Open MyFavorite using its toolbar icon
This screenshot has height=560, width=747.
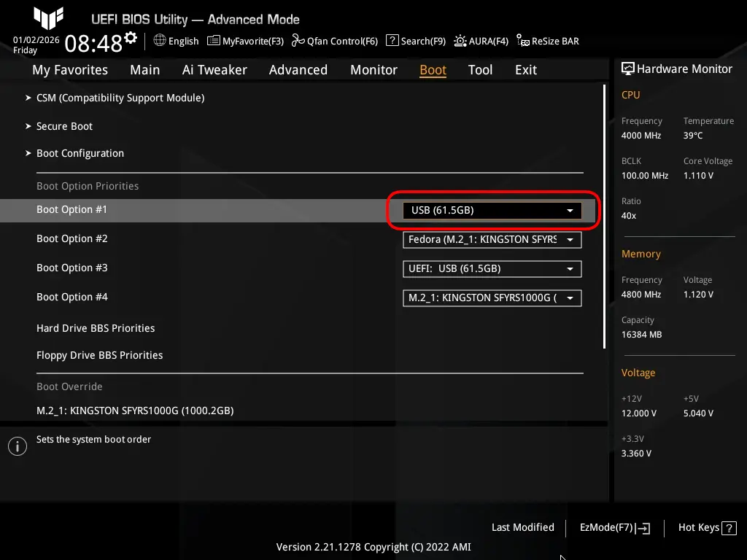[x=213, y=41]
